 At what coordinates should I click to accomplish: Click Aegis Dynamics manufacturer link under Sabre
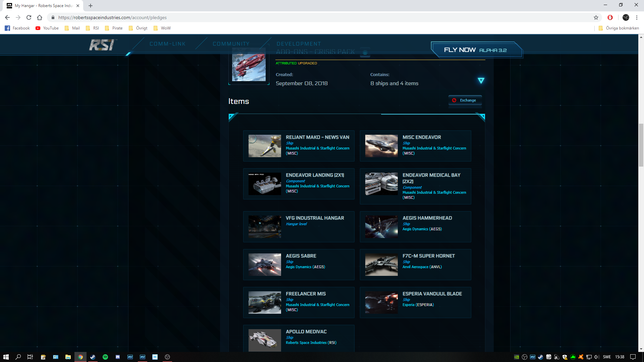(298, 267)
